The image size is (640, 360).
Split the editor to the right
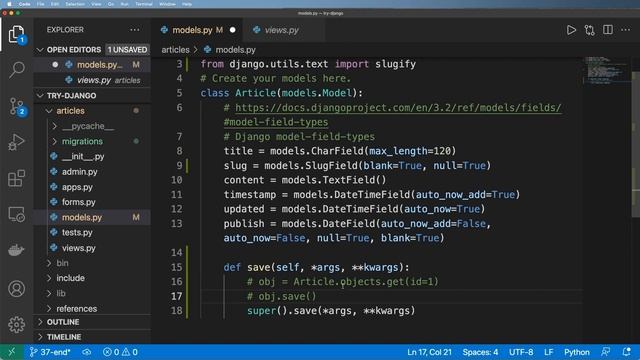click(x=608, y=30)
